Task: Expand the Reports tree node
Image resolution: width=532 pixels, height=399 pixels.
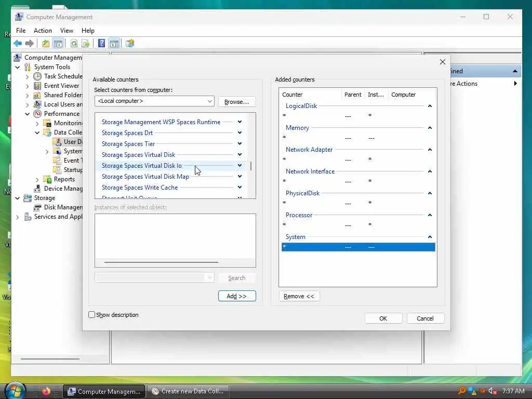Action: click(37, 179)
